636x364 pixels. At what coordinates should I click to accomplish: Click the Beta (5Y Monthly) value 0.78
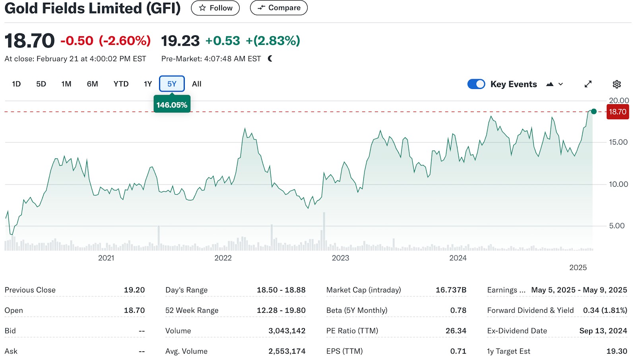tap(458, 310)
